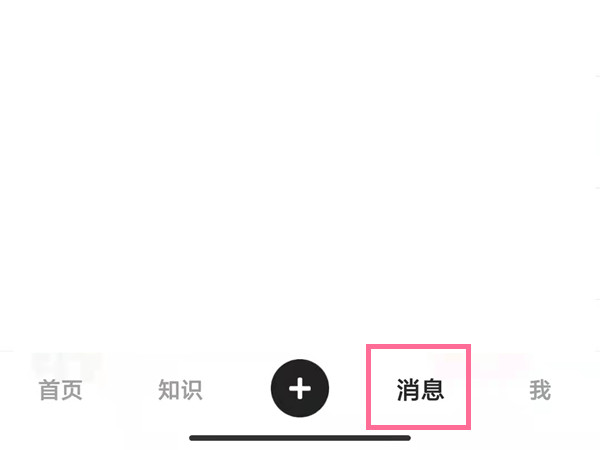
Task: Click the empty white content area
Action: tap(300, 172)
